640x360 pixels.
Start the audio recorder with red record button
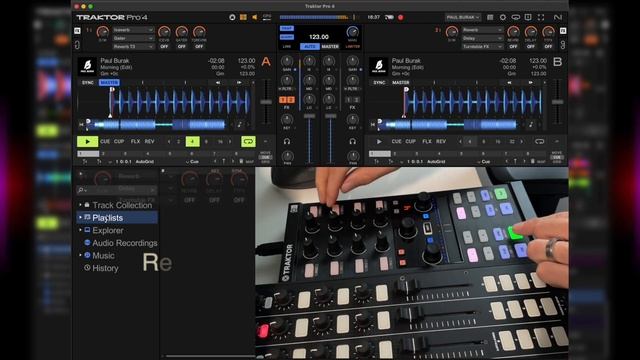(400, 18)
